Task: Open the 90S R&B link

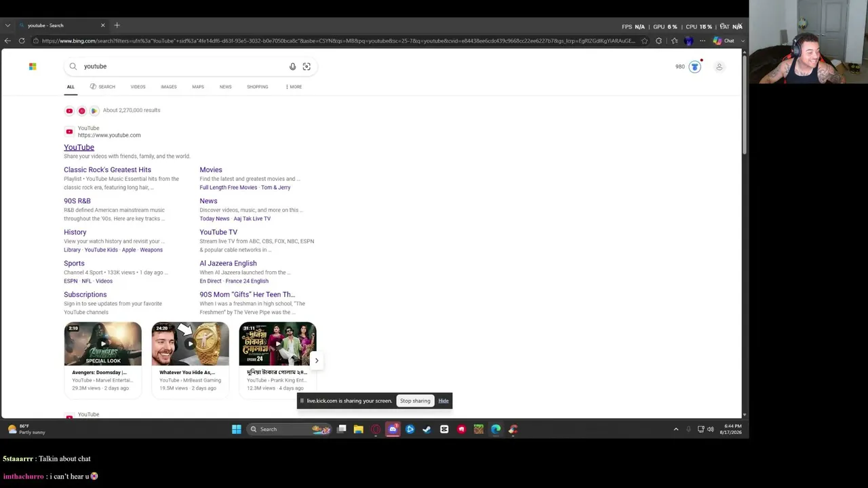Action: click(x=77, y=201)
